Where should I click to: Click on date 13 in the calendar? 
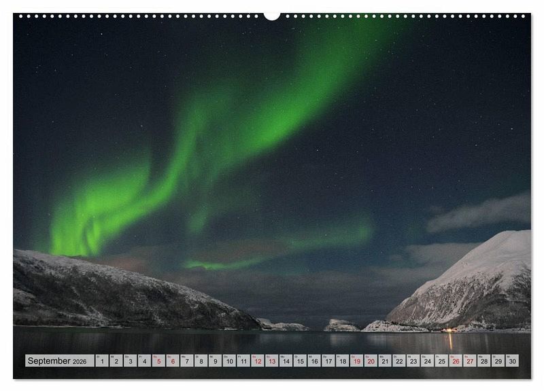pos(272,361)
